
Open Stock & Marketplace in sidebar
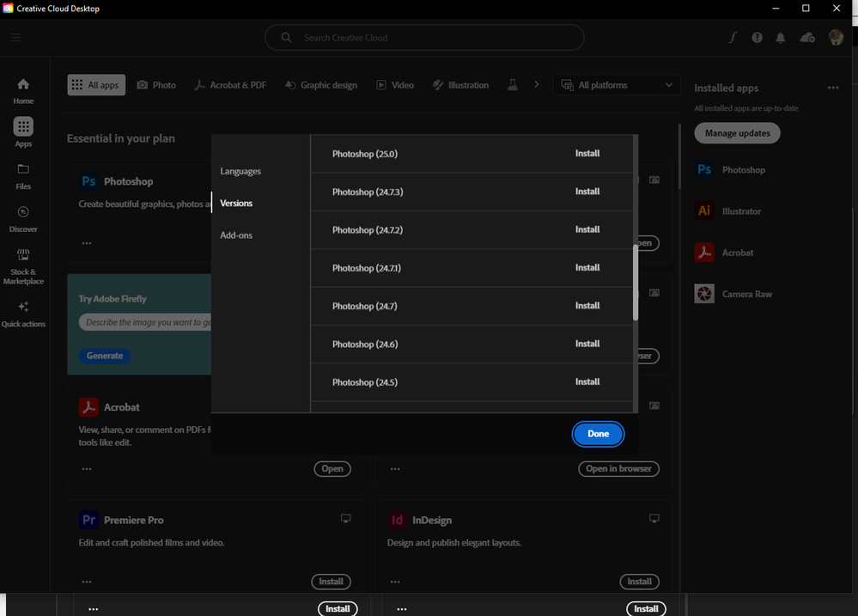(23, 266)
